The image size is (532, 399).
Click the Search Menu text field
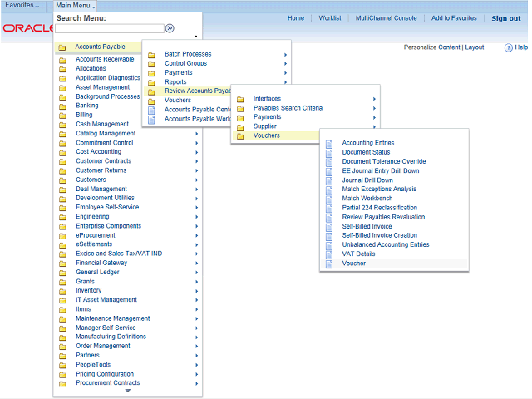pos(109,28)
